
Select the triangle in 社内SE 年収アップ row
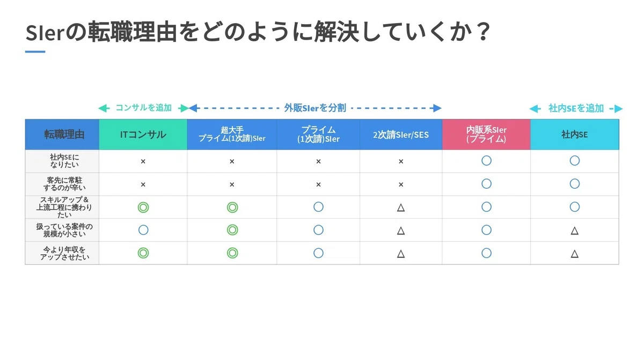pos(574,254)
